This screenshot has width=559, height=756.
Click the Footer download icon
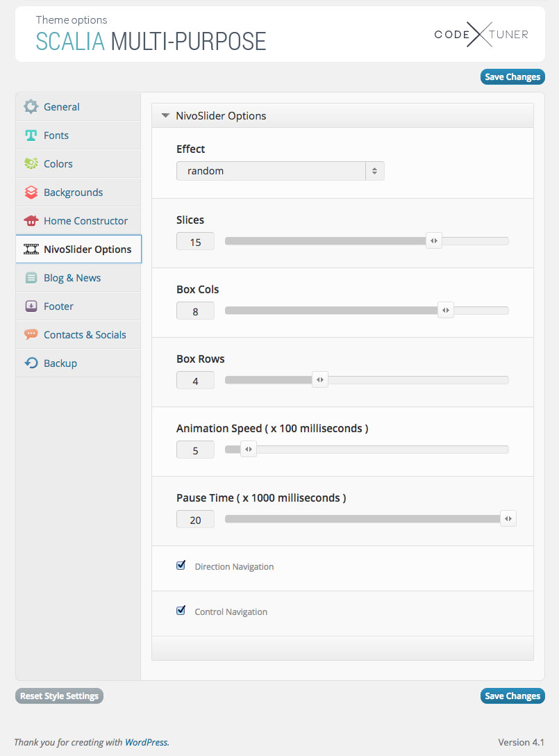click(31, 306)
